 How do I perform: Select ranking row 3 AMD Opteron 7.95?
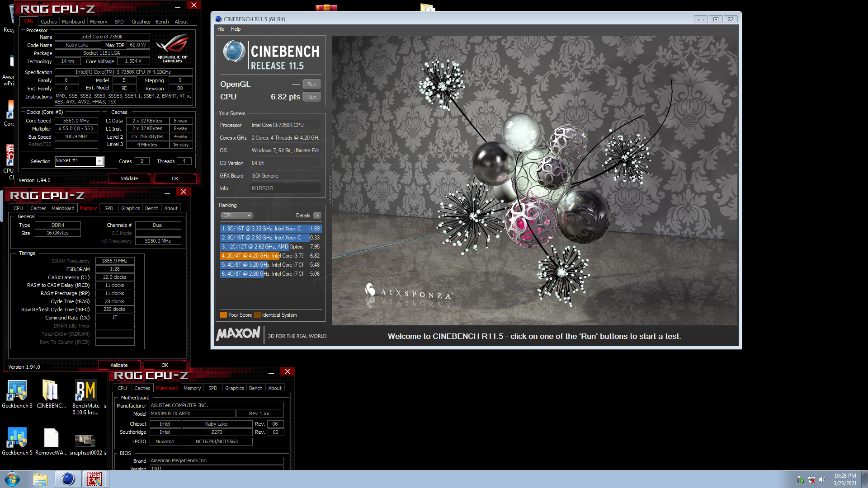coord(271,247)
